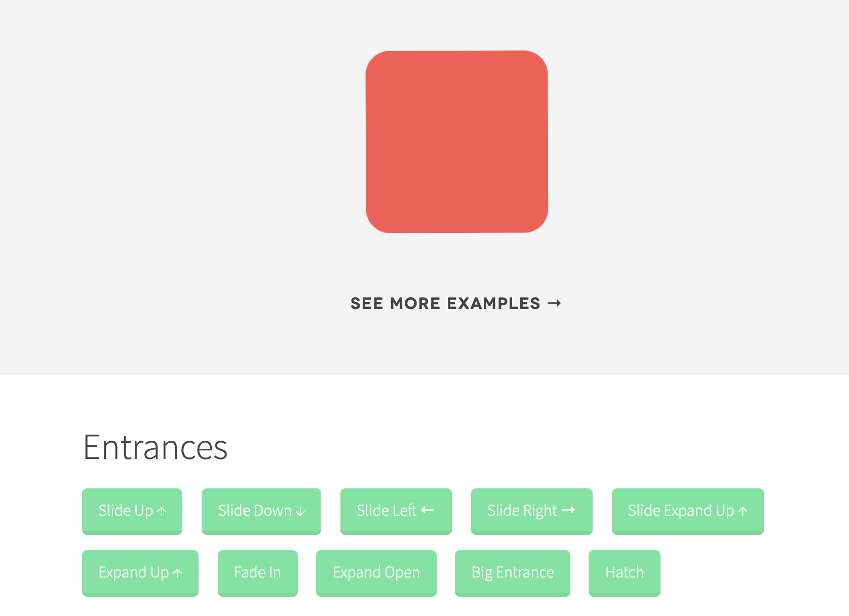This screenshot has height=616, width=849.
Task: Click the Slide Right text label
Action: click(x=522, y=511)
